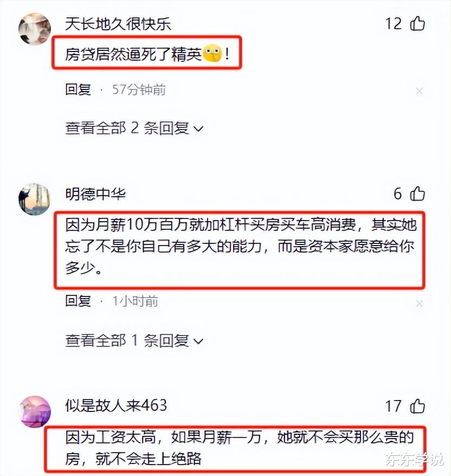Screen dimensions: 451x476
Task: Dismiss the comment posted 57分钟前
Action: point(420,91)
